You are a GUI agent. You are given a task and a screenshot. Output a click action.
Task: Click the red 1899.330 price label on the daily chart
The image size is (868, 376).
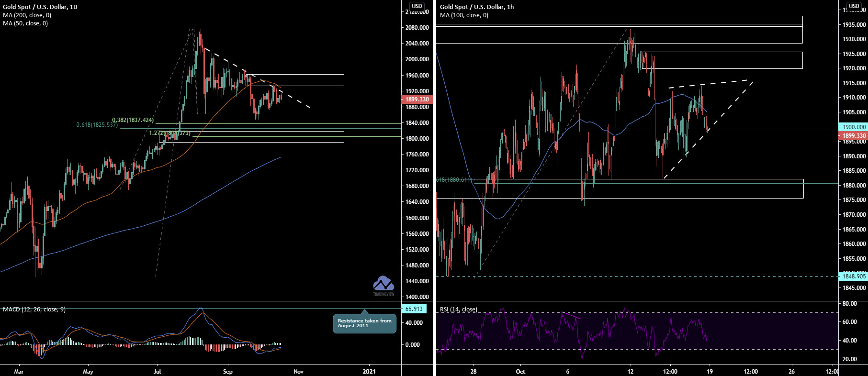417,100
